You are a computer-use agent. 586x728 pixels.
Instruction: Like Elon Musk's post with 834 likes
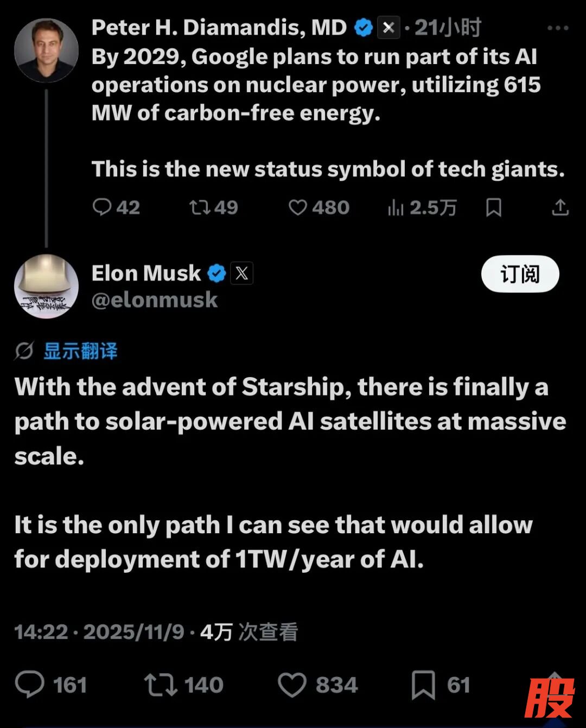pyautogui.click(x=292, y=685)
